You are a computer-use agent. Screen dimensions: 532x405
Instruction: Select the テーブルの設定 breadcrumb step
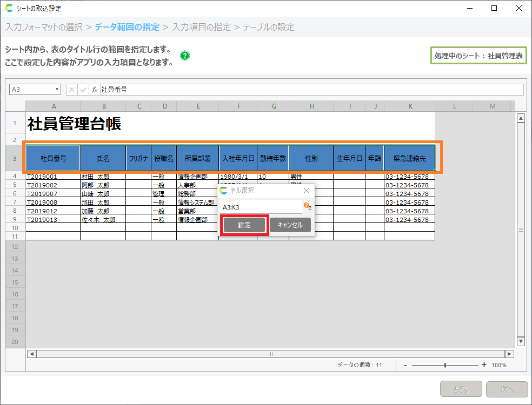pyautogui.click(x=269, y=27)
